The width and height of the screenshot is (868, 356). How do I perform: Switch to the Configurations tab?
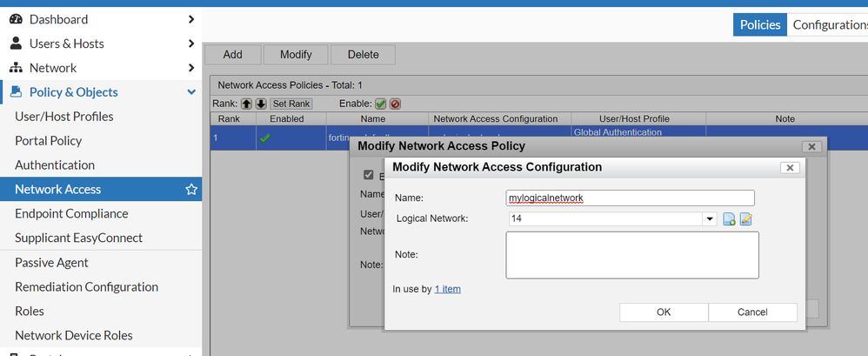(828, 25)
